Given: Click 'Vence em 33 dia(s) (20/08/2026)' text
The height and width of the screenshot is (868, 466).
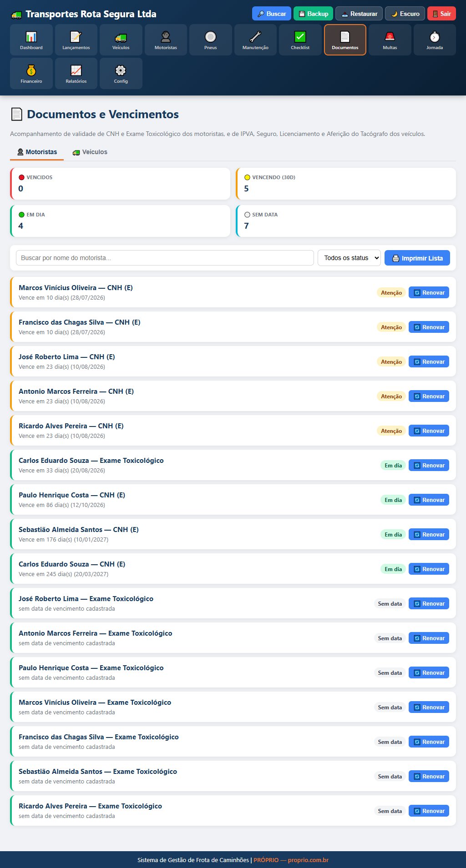Looking at the screenshot, I should [x=62, y=470].
